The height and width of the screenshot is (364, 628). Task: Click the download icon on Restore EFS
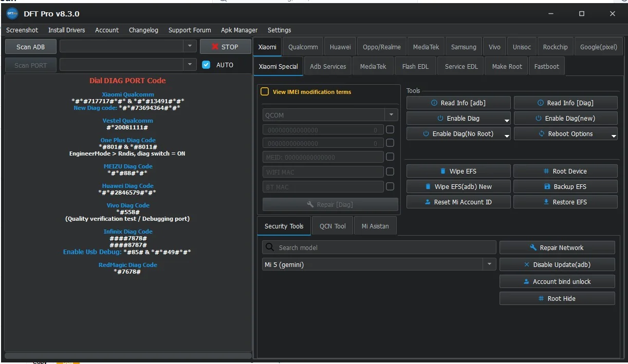[x=546, y=202]
